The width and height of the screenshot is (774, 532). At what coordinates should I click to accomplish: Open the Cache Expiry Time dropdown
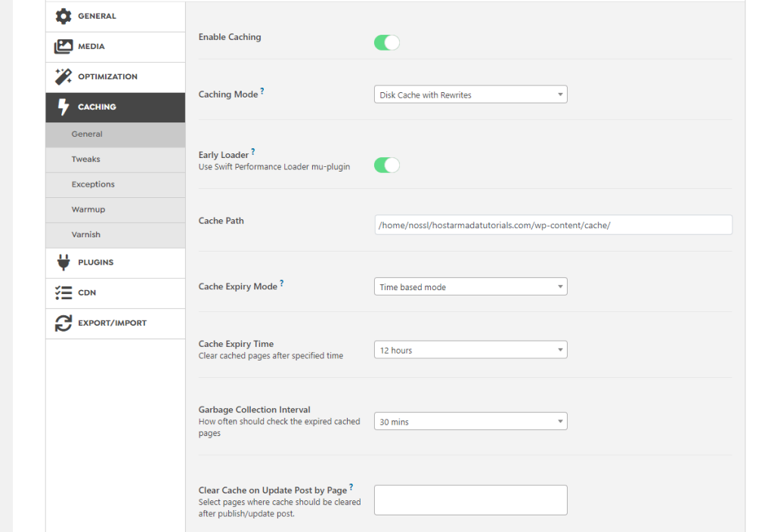coord(470,350)
